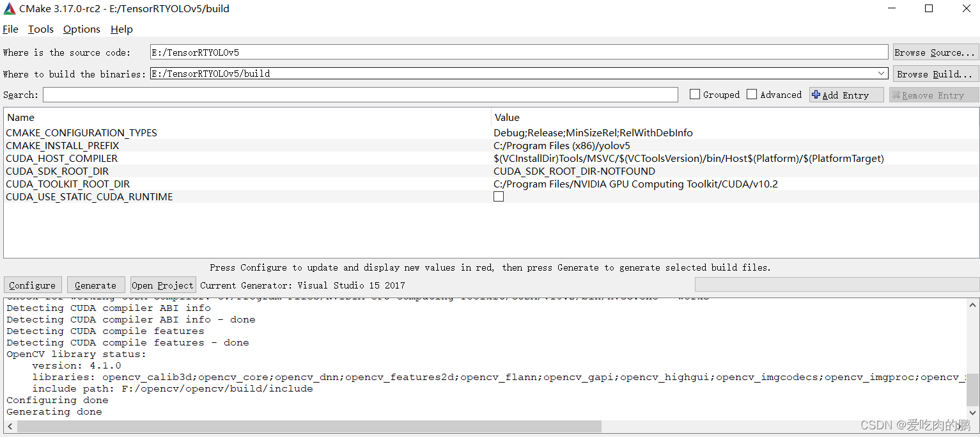Check CUDA_USE_STATIC_CUDA_RUNTIME value box
The width and height of the screenshot is (980, 437).
click(x=498, y=196)
